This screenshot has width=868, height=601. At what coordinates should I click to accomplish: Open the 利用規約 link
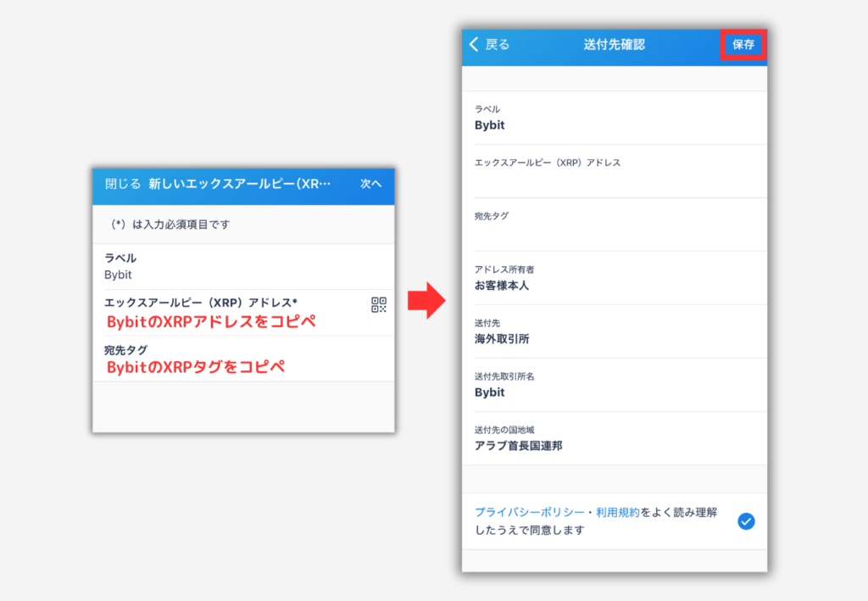click(x=618, y=513)
